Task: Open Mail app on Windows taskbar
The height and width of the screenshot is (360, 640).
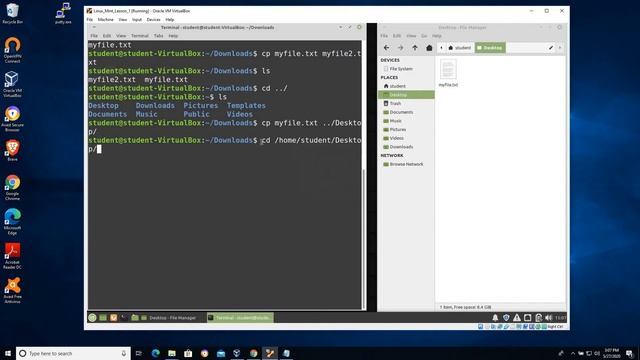Action: pyautogui.click(x=221, y=353)
